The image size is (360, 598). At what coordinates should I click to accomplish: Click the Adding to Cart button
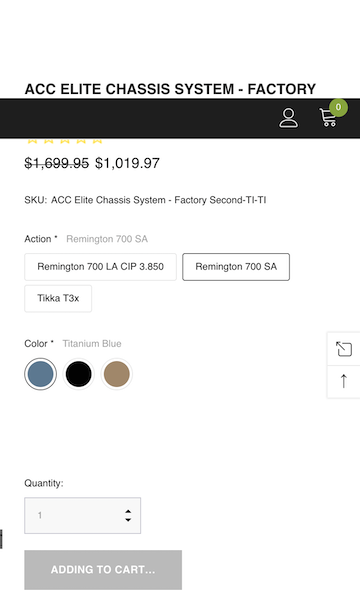click(x=103, y=570)
